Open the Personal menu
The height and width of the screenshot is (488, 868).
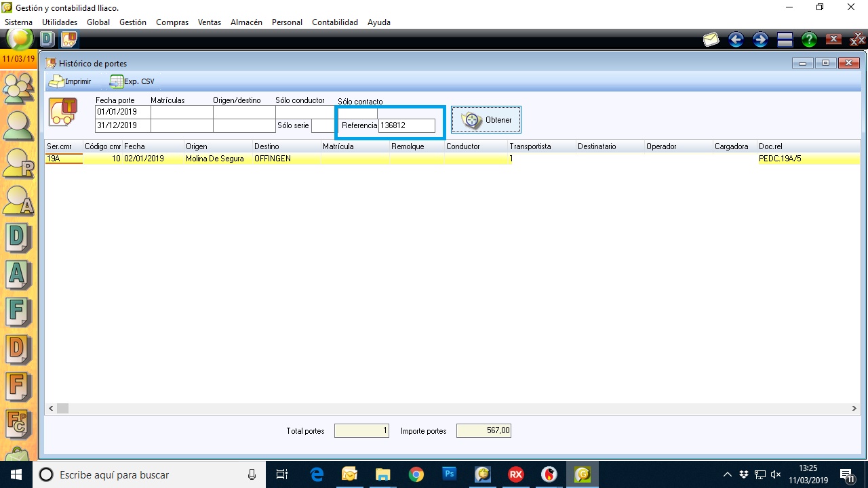(x=287, y=22)
